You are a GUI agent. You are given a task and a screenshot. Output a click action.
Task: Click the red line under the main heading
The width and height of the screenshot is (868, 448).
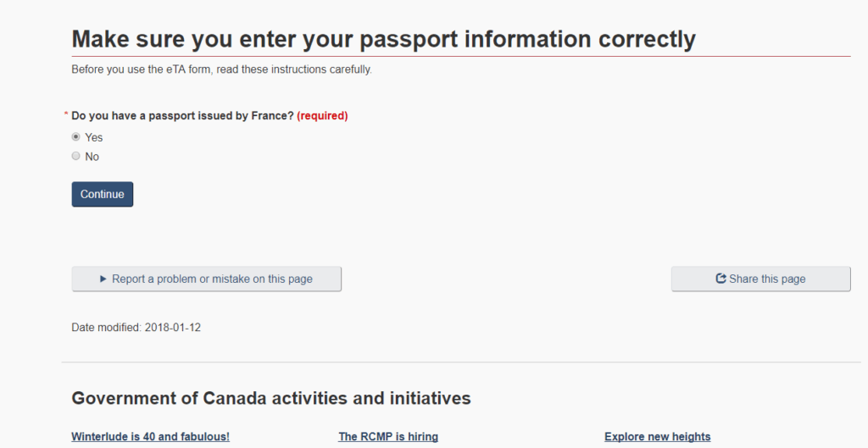[461, 57]
